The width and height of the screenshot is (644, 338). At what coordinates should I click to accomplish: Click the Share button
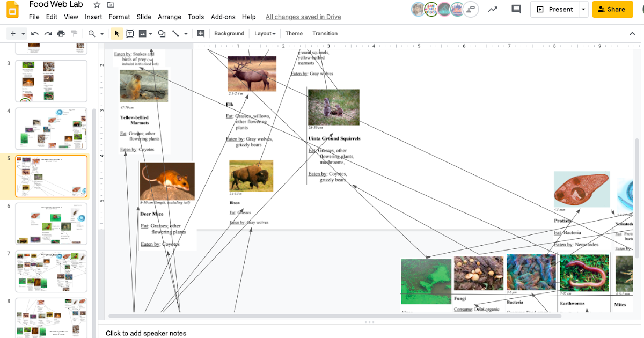pos(612,9)
